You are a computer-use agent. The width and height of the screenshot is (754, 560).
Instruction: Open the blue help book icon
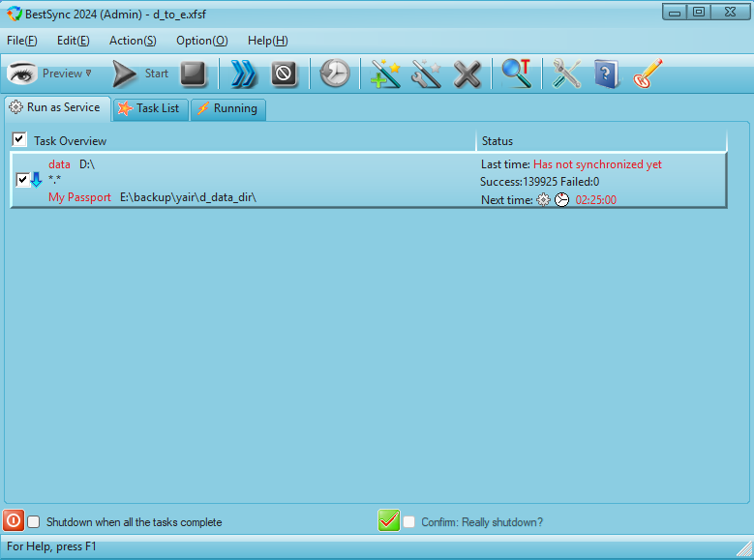606,74
